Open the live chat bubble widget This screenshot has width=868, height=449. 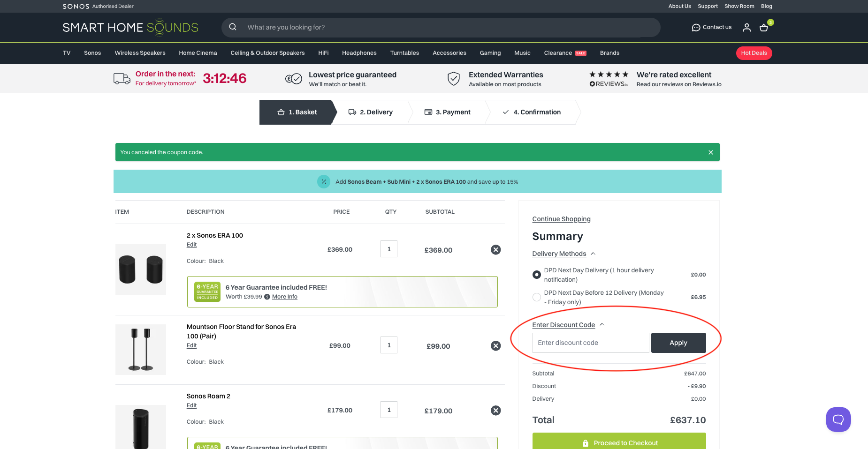tap(838, 419)
